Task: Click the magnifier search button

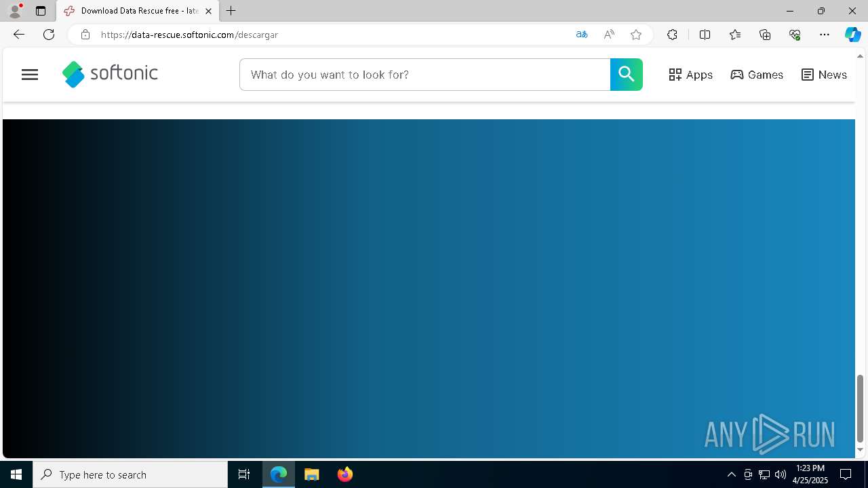Action: point(627,75)
